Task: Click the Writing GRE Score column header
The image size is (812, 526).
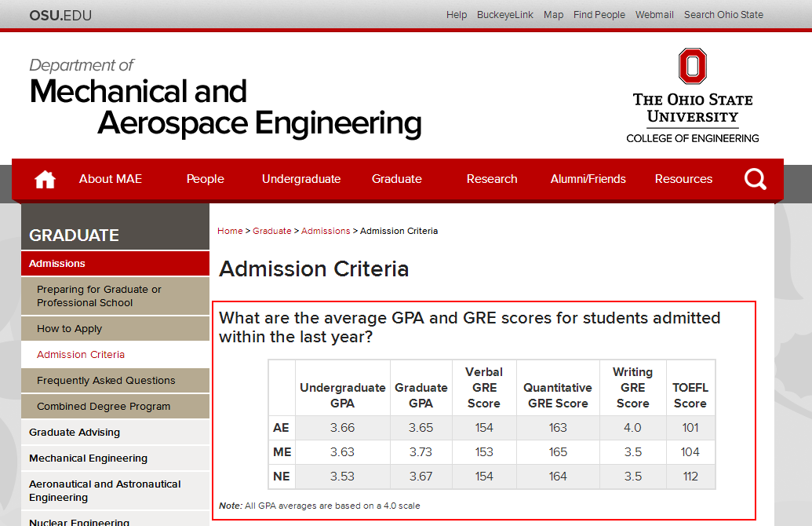Action: coord(633,388)
